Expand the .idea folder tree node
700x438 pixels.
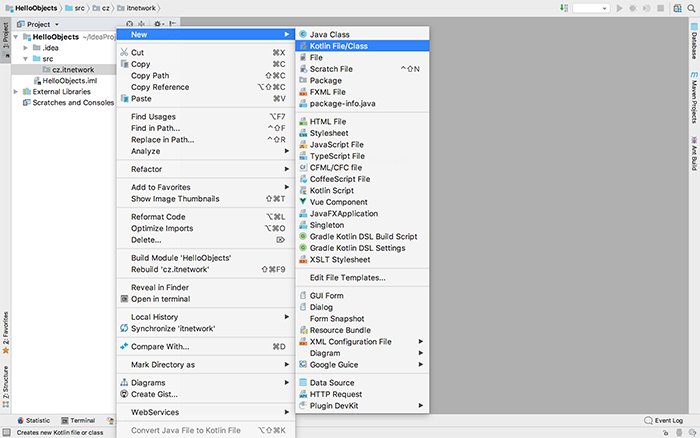click(25, 47)
